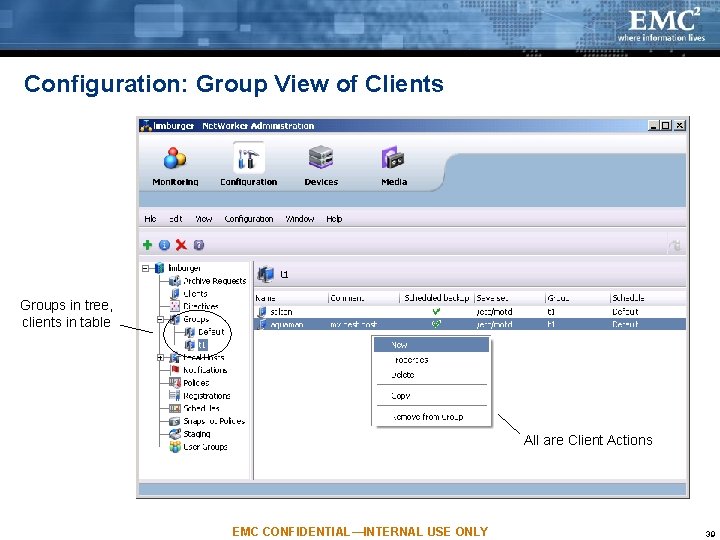
Task: Sort by the Name column header
Action: [x=291, y=298]
